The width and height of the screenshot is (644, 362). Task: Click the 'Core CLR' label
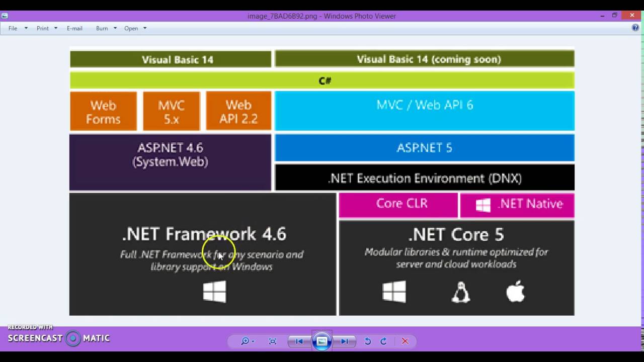click(401, 204)
